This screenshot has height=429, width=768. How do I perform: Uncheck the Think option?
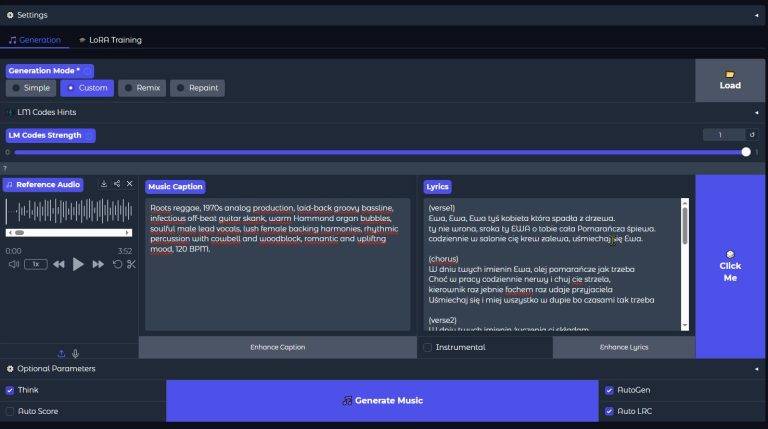[x=10, y=390]
